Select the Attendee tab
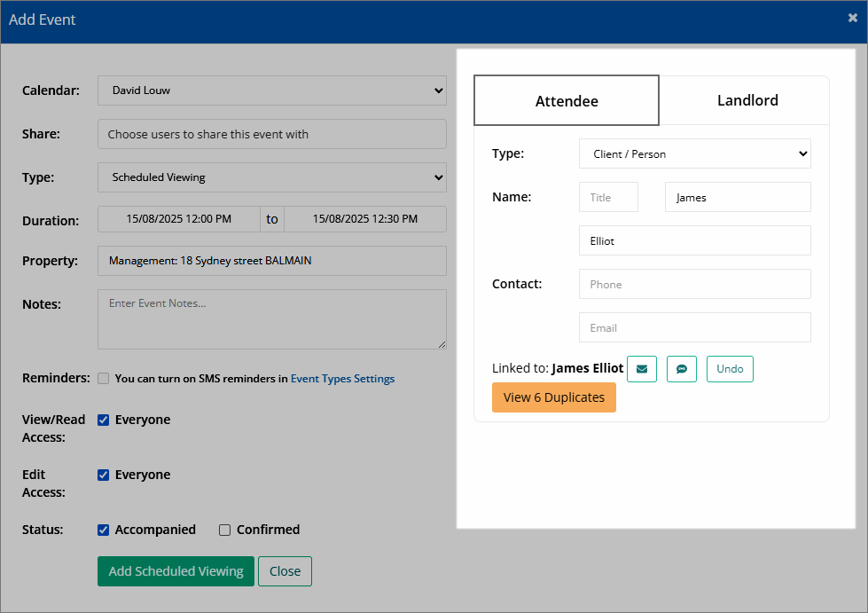 pos(567,101)
